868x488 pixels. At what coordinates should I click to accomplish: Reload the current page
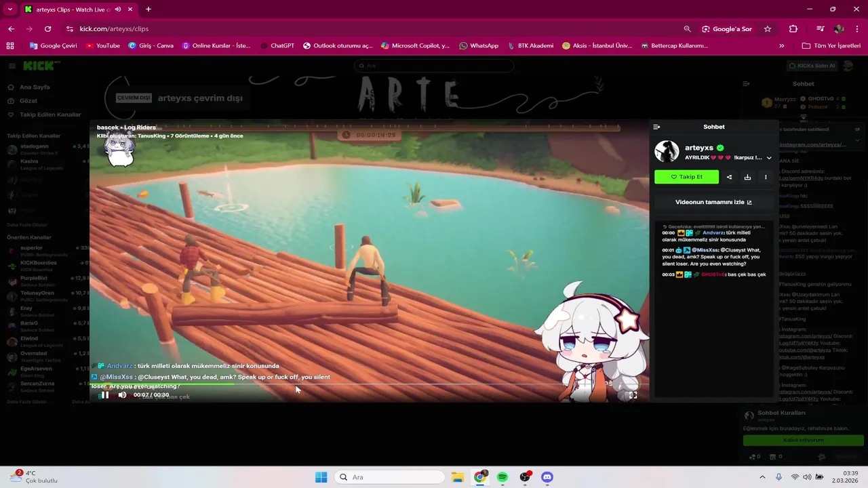(x=47, y=29)
